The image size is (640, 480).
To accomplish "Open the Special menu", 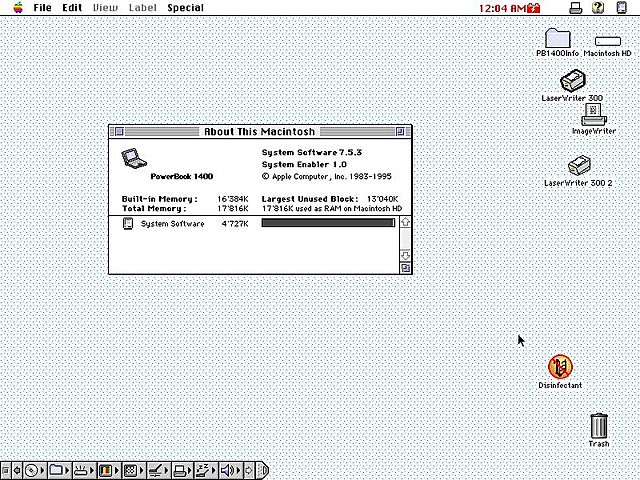I will pos(185,8).
